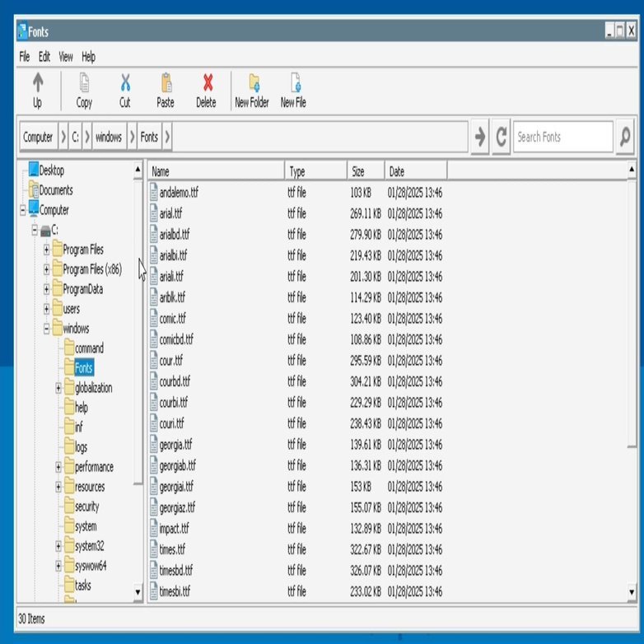644x644 pixels.
Task: Click the red Delete icon
Action: [x=208, y=82]
